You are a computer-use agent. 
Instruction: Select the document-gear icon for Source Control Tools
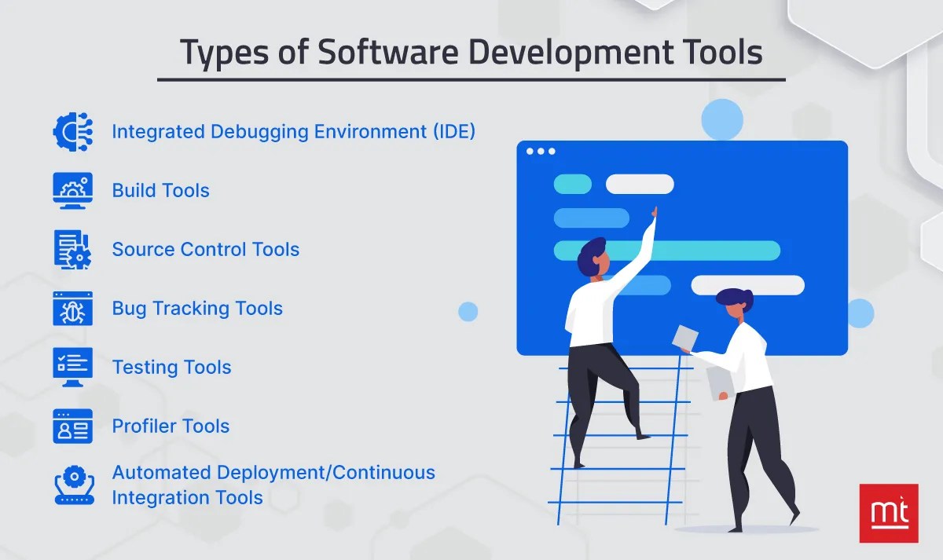click(72, 250)
